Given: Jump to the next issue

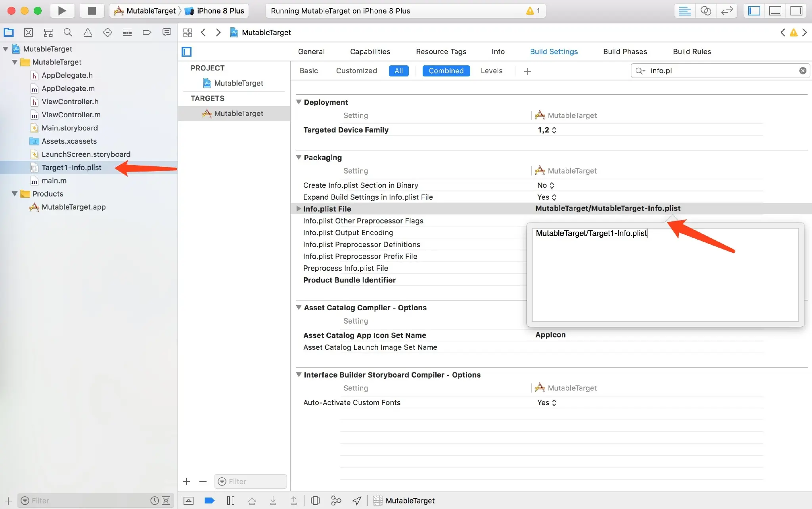Looking at the screenshot, I should (x=805, y=32).
